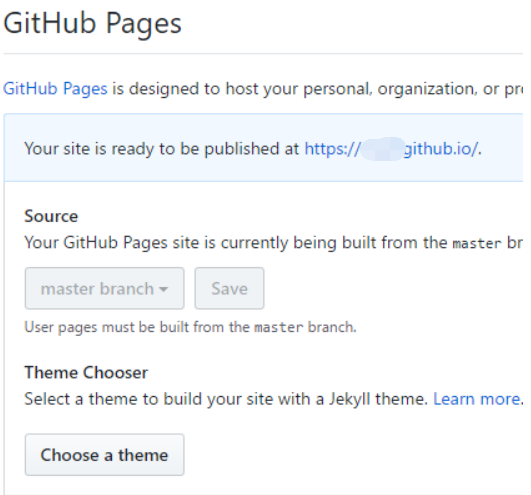Click the Choose a theme button

104,455
